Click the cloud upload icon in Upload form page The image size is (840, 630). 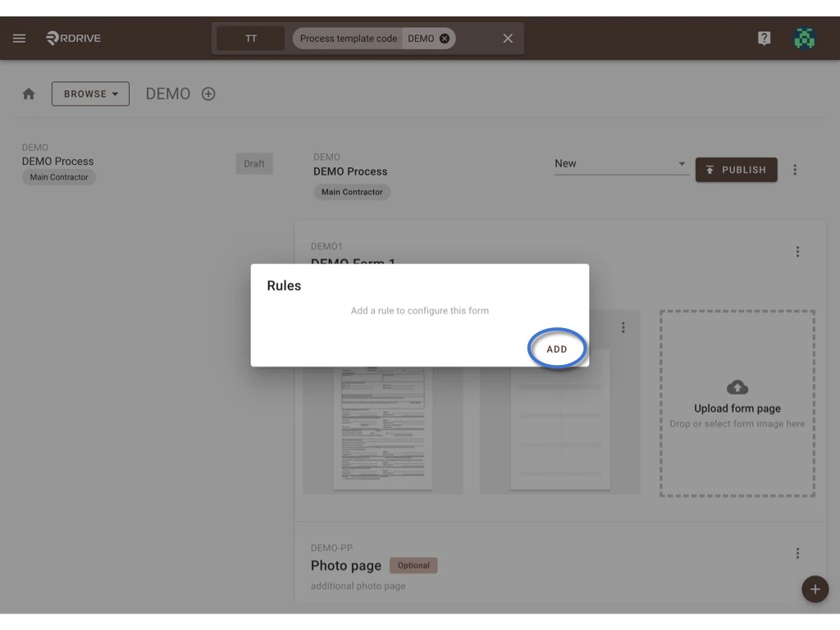click(x=736, y=387)
